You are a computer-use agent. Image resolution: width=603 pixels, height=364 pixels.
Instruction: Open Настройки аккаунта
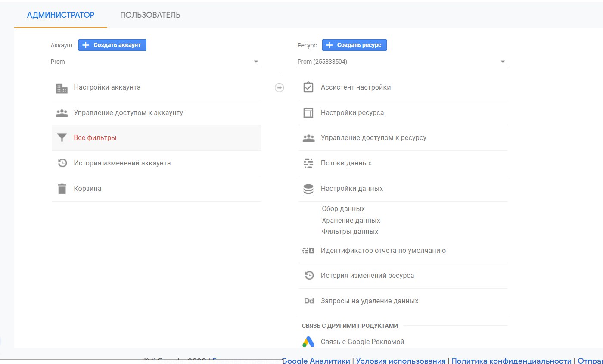(156, 87)
